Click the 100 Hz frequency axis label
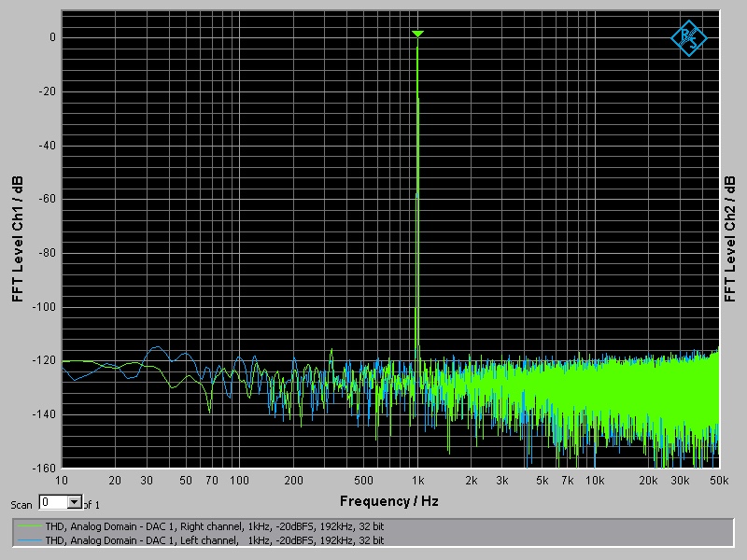The image size is (747, 560). coord(239,481)
